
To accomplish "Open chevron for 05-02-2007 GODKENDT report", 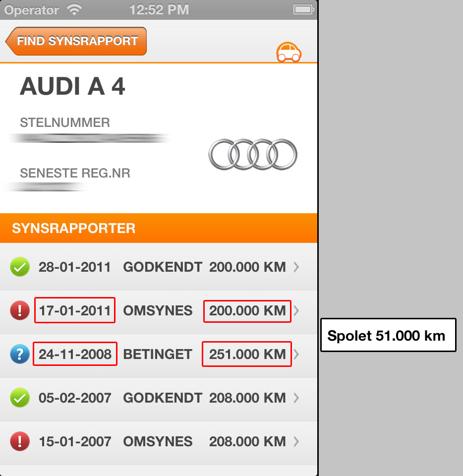I will 296,398.
